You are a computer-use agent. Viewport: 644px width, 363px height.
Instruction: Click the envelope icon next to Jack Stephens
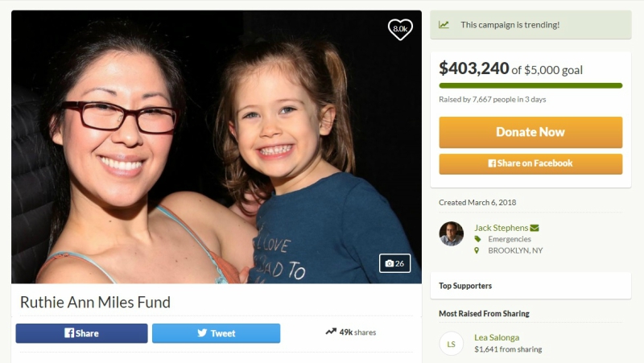pyautogui.click(x=535, y=228)
